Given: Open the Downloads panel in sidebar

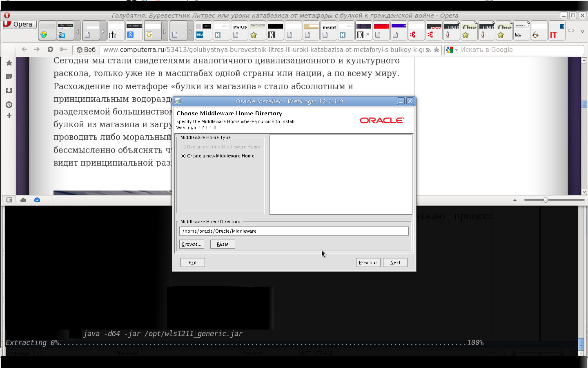Looking at the screenshot, I should [x=9, y=91].
